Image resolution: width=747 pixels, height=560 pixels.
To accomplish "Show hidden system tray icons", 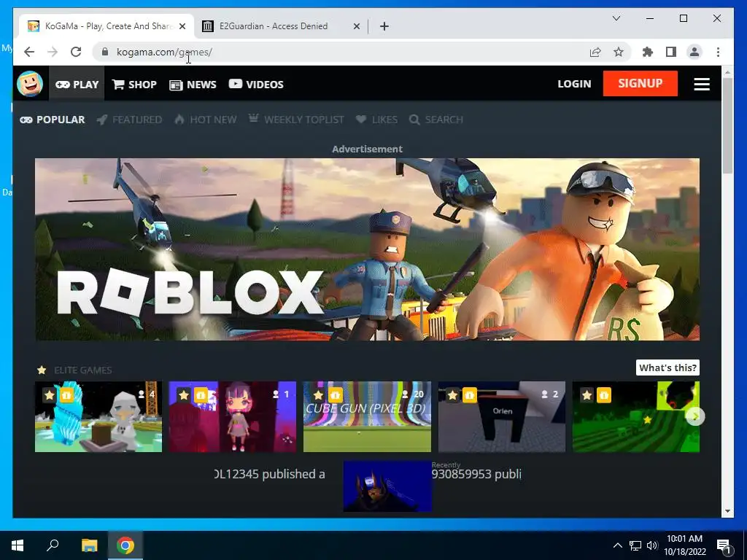I will pyautogui.click(x=617, y=545).
